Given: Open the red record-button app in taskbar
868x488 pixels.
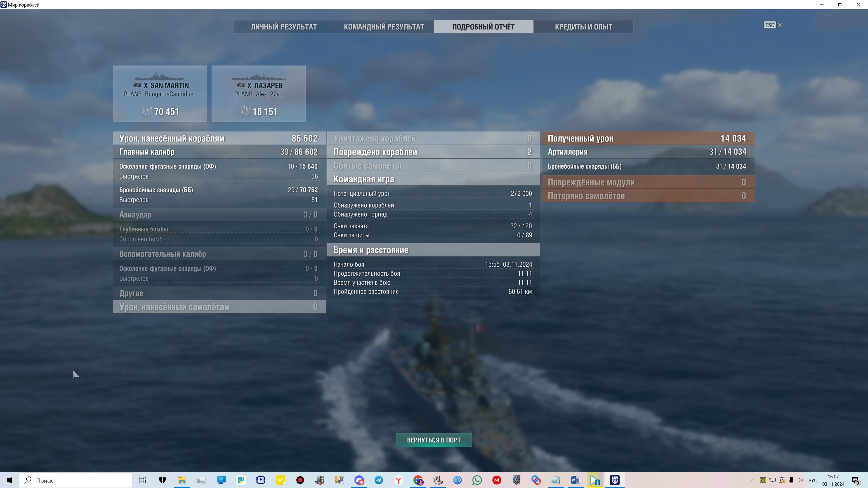Looking at the screenshot, I should point(300,480).
